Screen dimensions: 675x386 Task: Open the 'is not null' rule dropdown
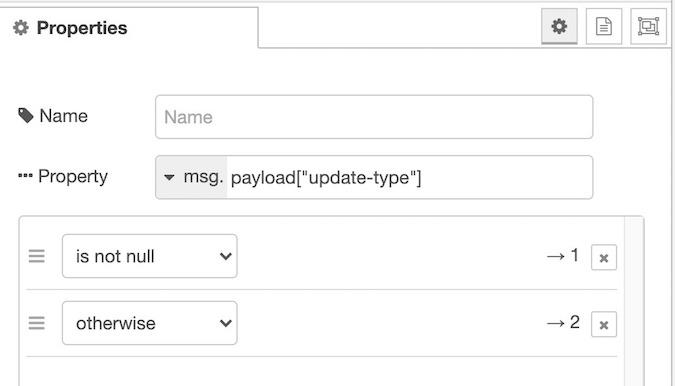149,256
